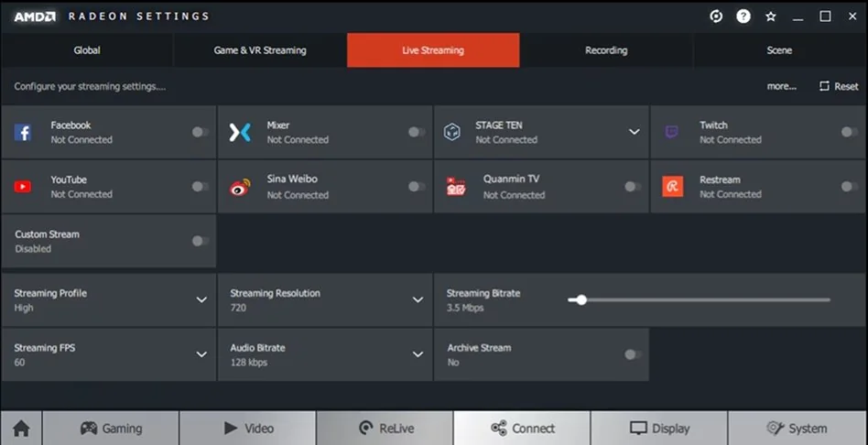Click the Quanmin TV logo icon
The width and height of the screenshot is (868, 445).
(x=456, y=187)
